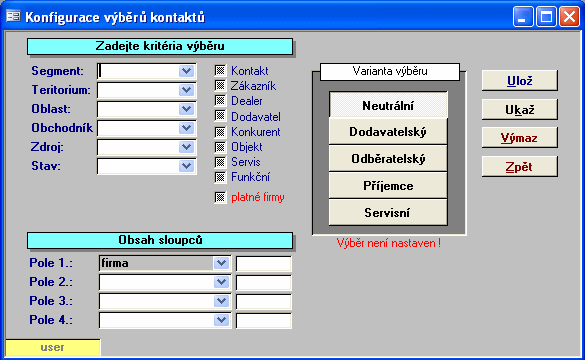Click the 'Výběr není nastaven !' message
The width and height of the screenshot is (585, 360).
coord(388,243)
